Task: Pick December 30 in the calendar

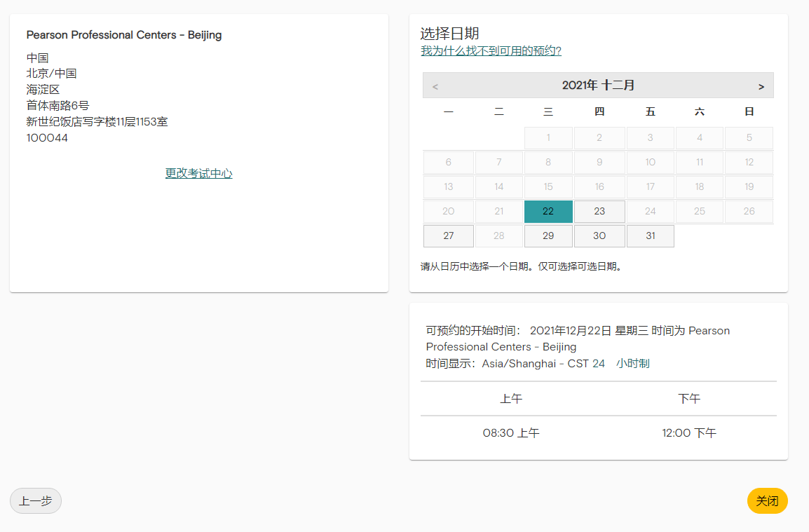Action: [599, 236]
